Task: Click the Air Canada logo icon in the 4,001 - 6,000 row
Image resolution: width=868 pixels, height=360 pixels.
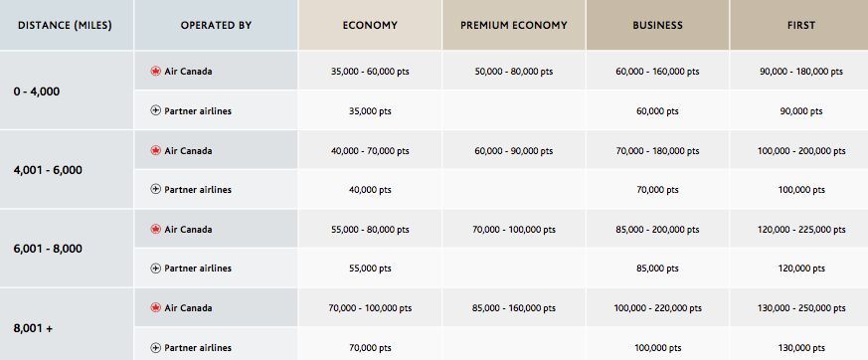Action: [155, 150]
